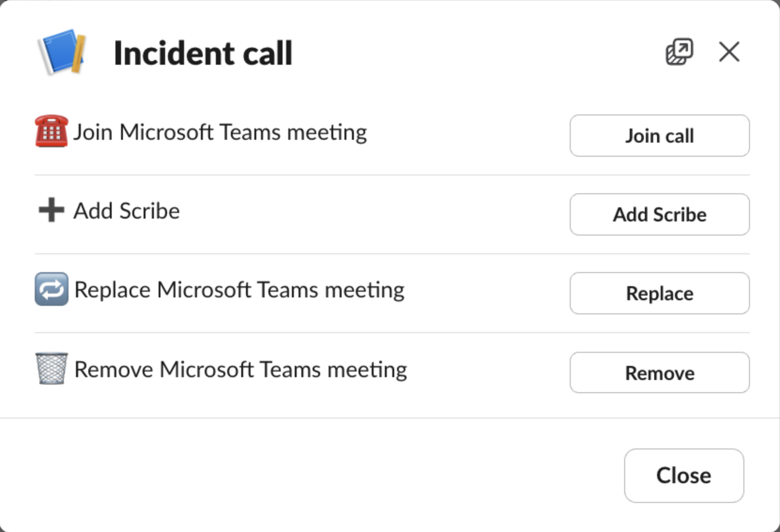Image resolution: width=780 pixels, height=532 pixels.
Task: Click the blue repeat arrows icon
Action: pyautogui.click(x=52, y=289)
